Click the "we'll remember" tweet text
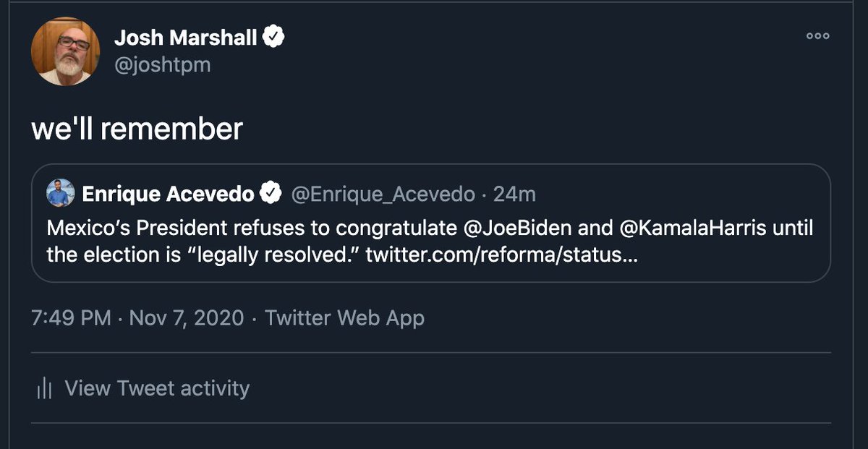This screenshot has width=868, height=449. [x=137, y=129]
